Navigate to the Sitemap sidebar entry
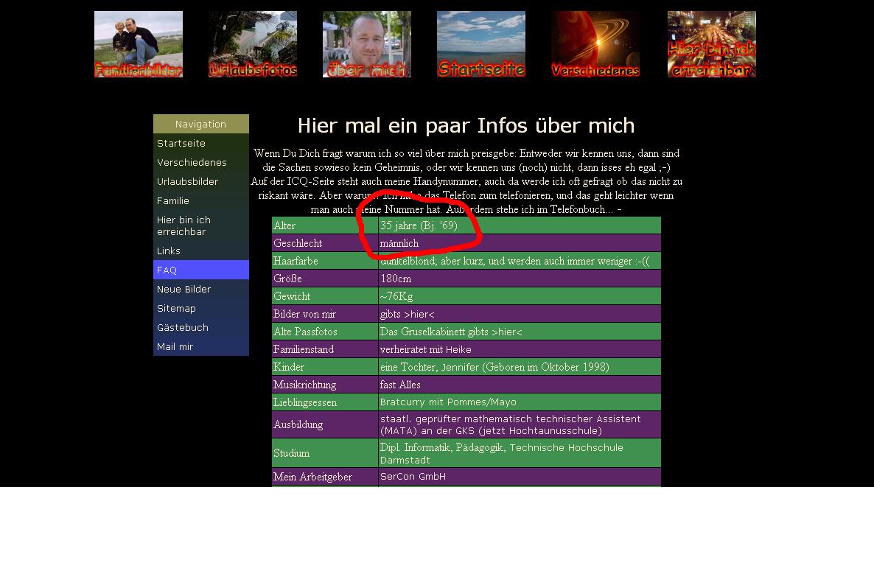Screen dimensions: 874x588 [176, 308]
